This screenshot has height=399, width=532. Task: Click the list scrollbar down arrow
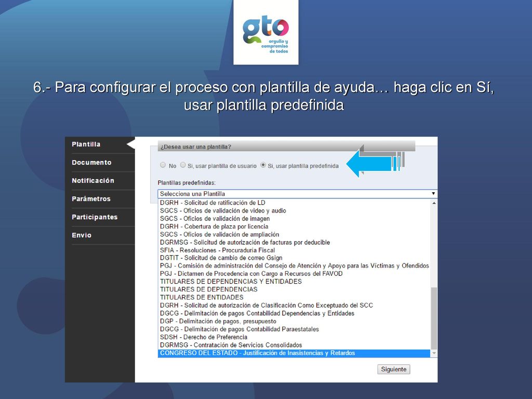click(434, 353)
